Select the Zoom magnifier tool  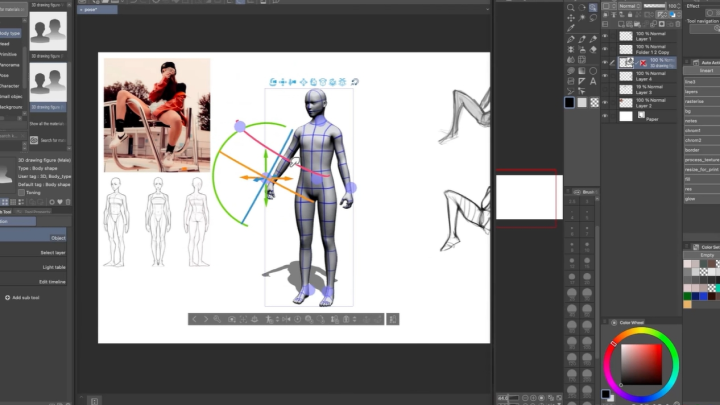570,6
